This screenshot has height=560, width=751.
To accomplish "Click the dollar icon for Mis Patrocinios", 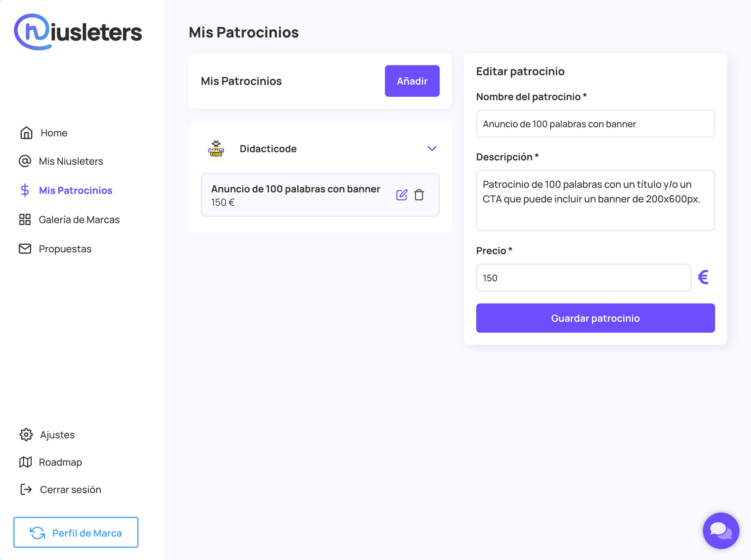I will coord(24,190).
